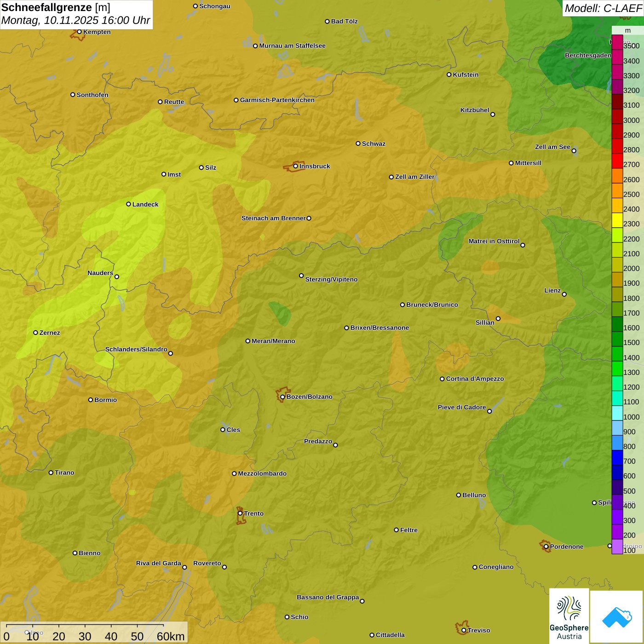Select the blue 700 legend swatch
Viewport: 644px width, 644px height.
click(x=617, y=458)
